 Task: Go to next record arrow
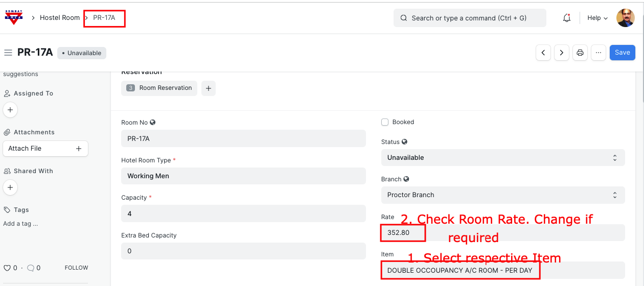point(562,53)
